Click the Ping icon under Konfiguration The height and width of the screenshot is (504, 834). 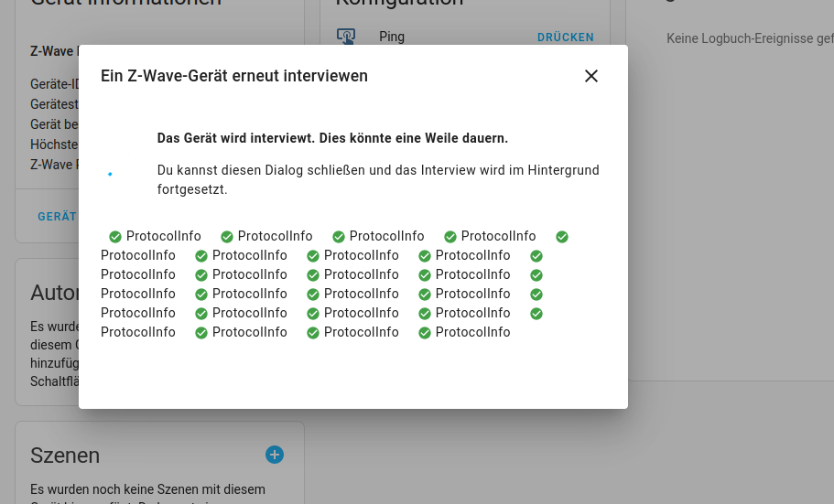(x=346, y=38)
